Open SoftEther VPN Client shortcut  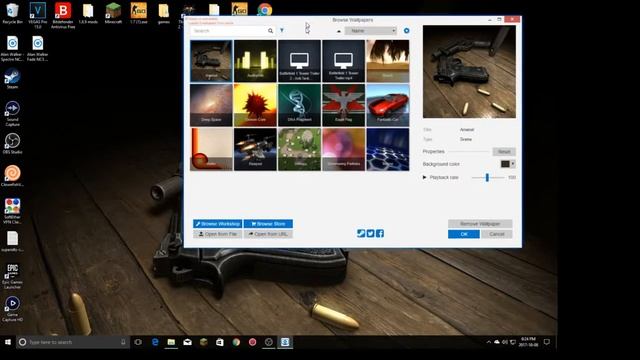click(12, 211)
